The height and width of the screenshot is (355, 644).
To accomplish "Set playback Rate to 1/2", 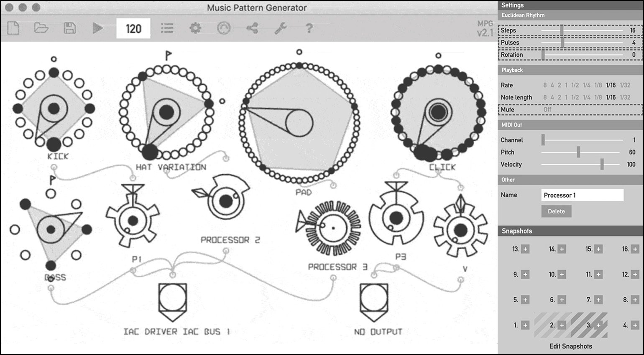I will [x=575, y=85].
